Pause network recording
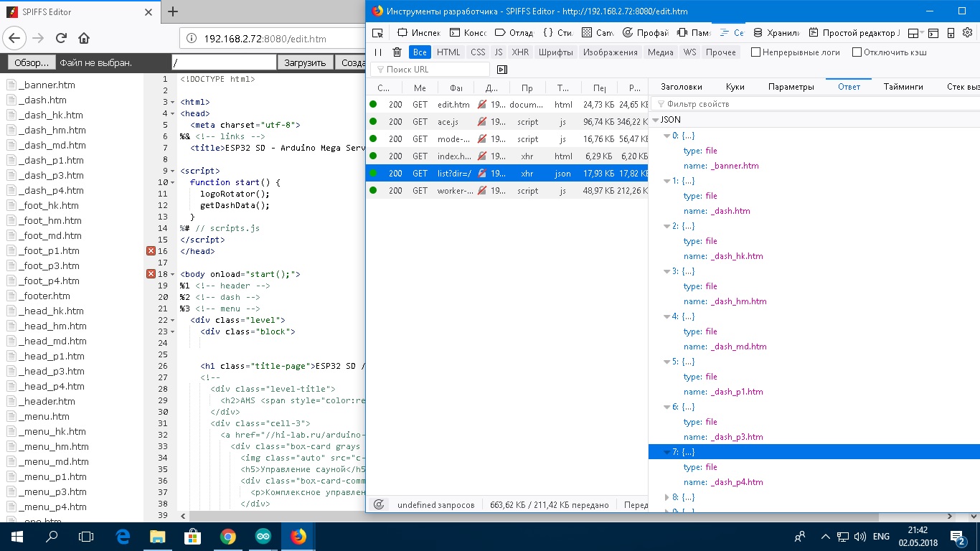This screenshot has width=980, height=551. point(378,52)
